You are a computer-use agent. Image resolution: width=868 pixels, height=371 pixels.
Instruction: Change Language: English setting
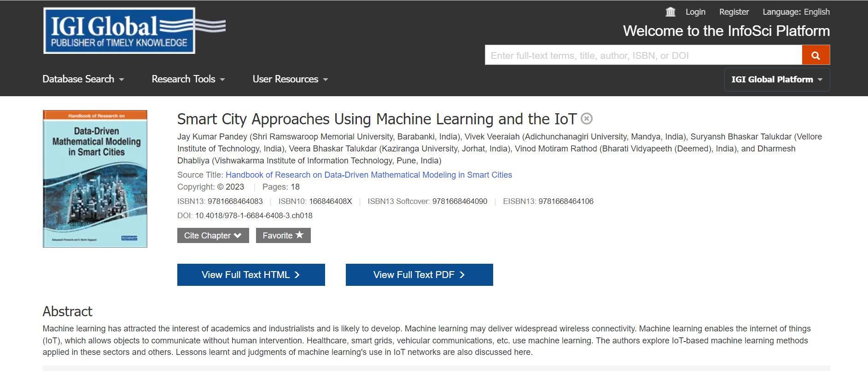click(796, 12)
